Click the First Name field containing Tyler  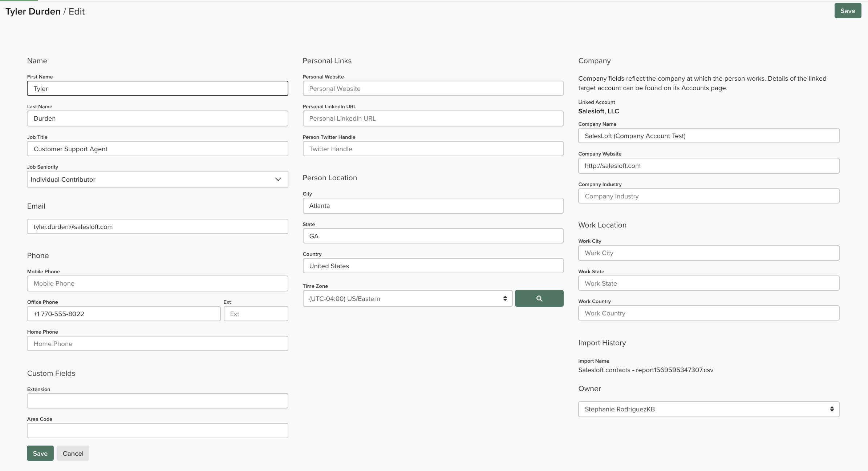point(157,88)
